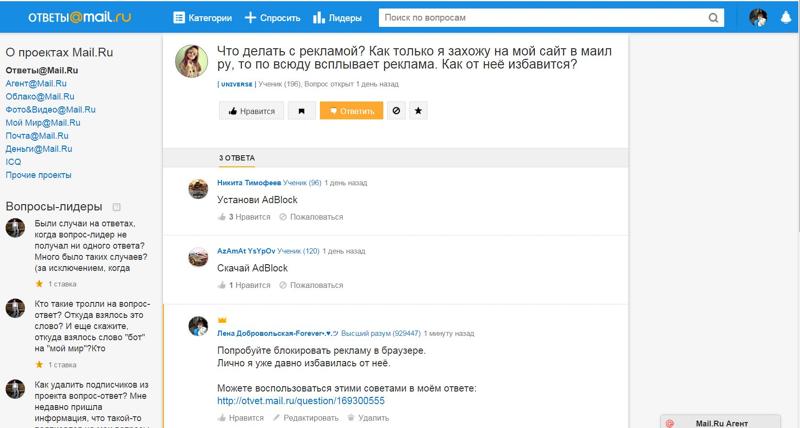Open Агент@Mail.Ru sidebar link

click(36, 83)
